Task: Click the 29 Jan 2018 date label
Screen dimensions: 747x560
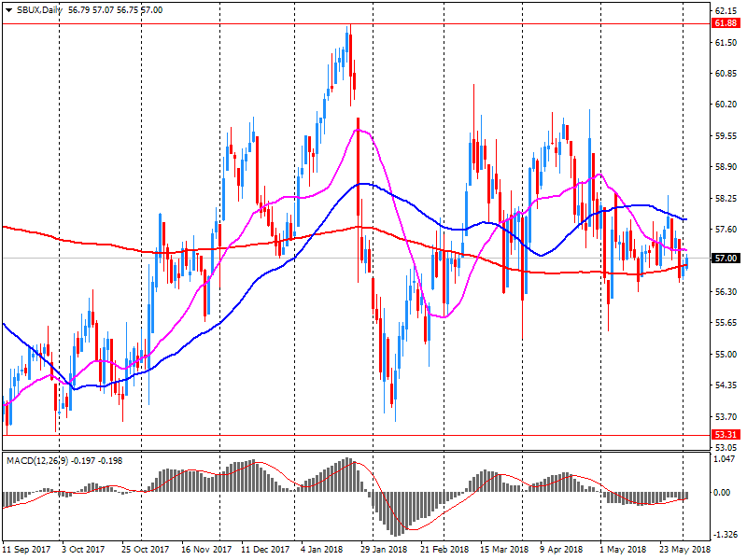Action: (x=386, y=550)
